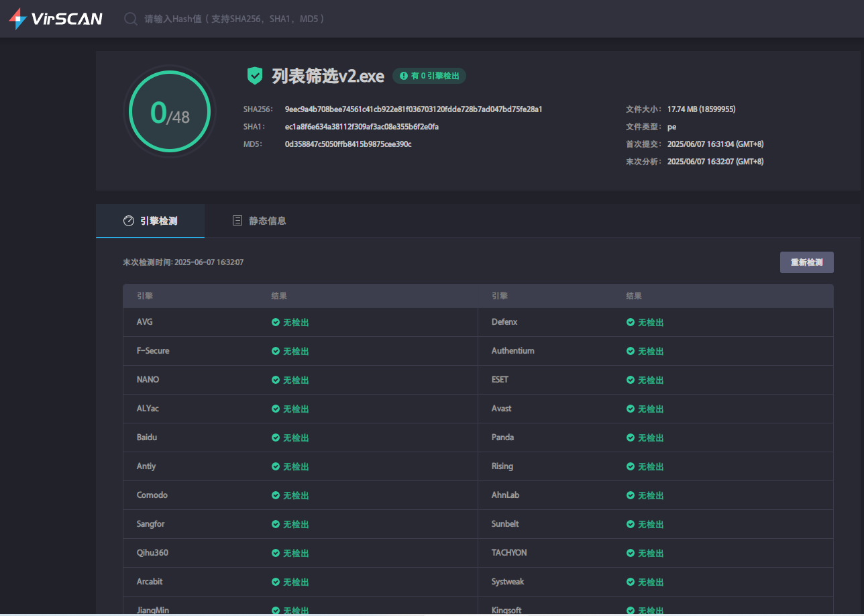Screen dimensions: 864x616
Task: Click the green check icon in Authentium row
Action: [631, 351]
